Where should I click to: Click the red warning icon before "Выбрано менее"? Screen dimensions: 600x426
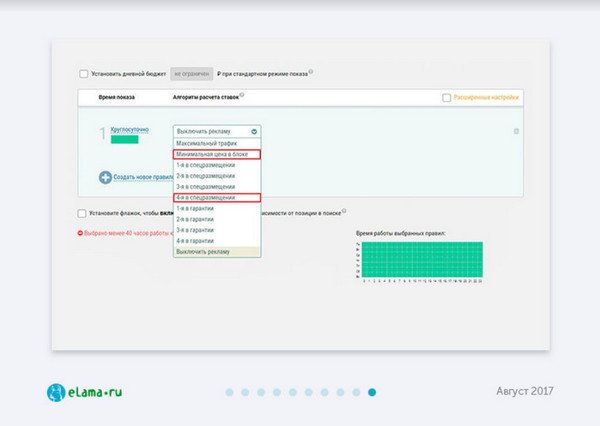80,233
